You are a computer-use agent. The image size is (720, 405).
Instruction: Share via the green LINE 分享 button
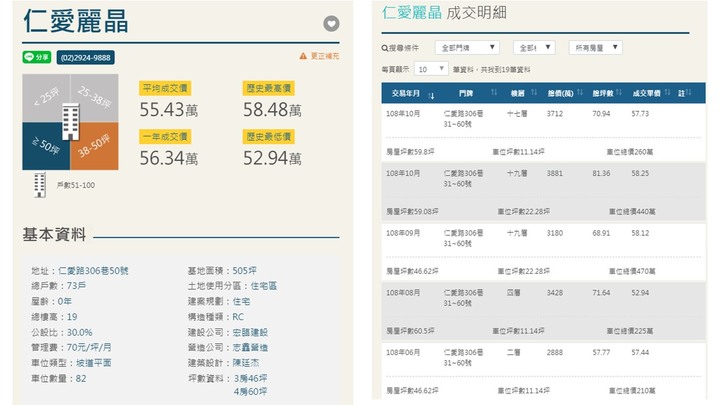37,57
